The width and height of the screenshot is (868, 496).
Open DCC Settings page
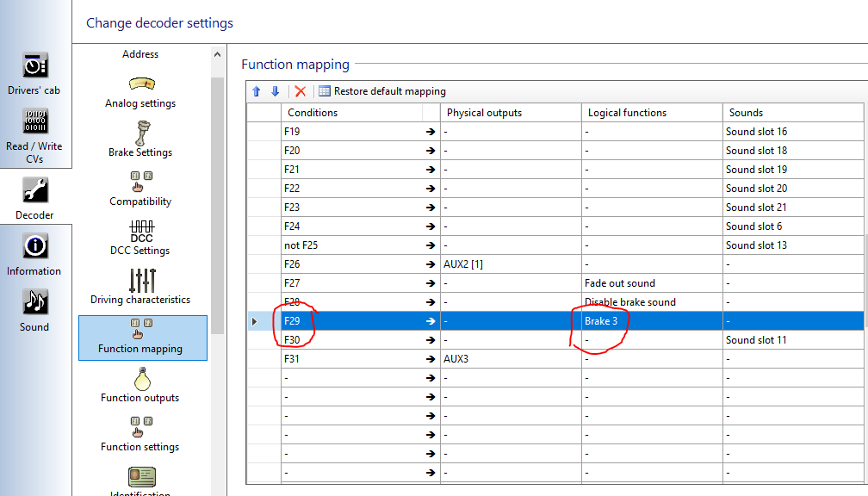click(x=140, y=238)
